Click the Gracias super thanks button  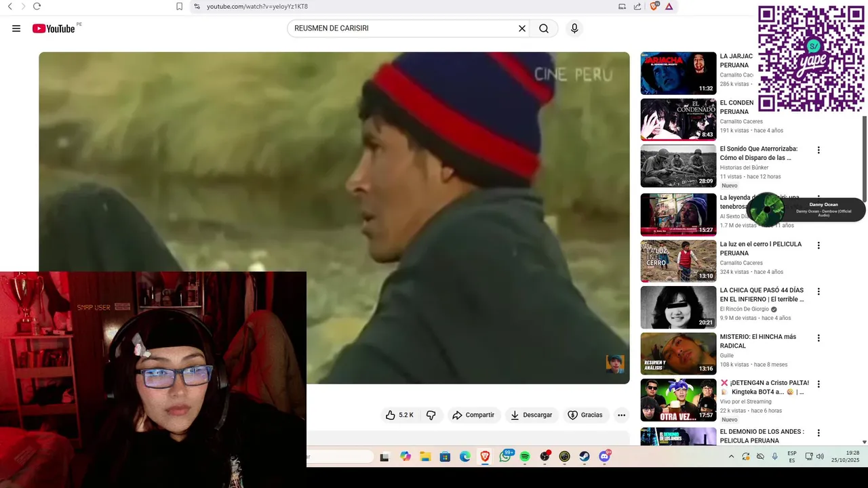tap(585, 415)
